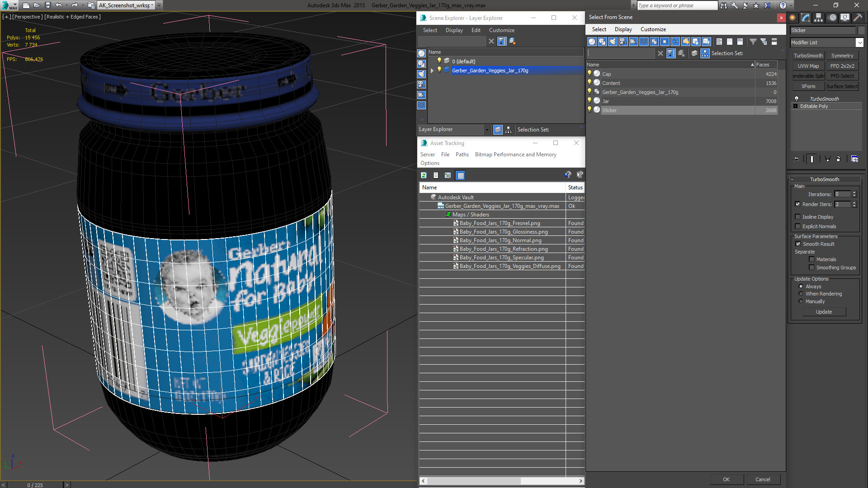Screen dimensions: 868x488
Task: Expand the Editable Poly entry in the stack
Action: (x=796, y=106)
